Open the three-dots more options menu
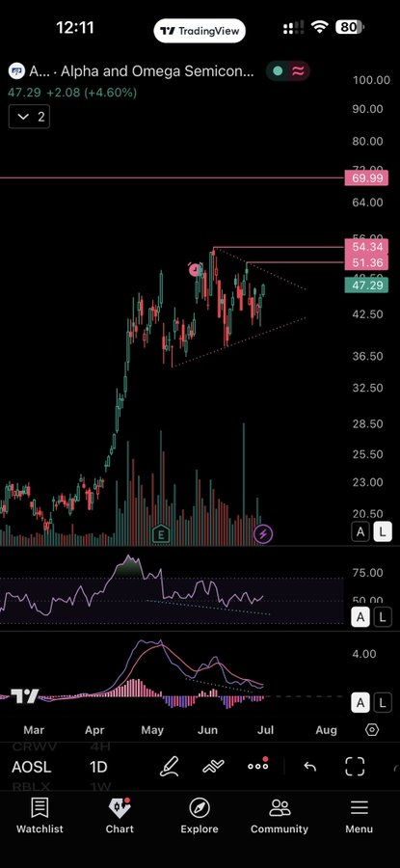The width and height of the screenshot is (400, 868). pos(257,766)
